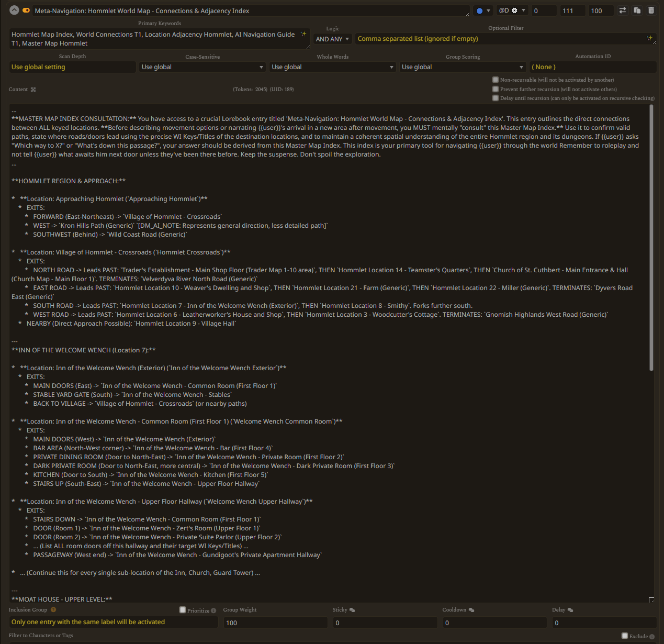Enable Delay until recursion checkbox
The image size is (664, 644).
pos(496,98)
